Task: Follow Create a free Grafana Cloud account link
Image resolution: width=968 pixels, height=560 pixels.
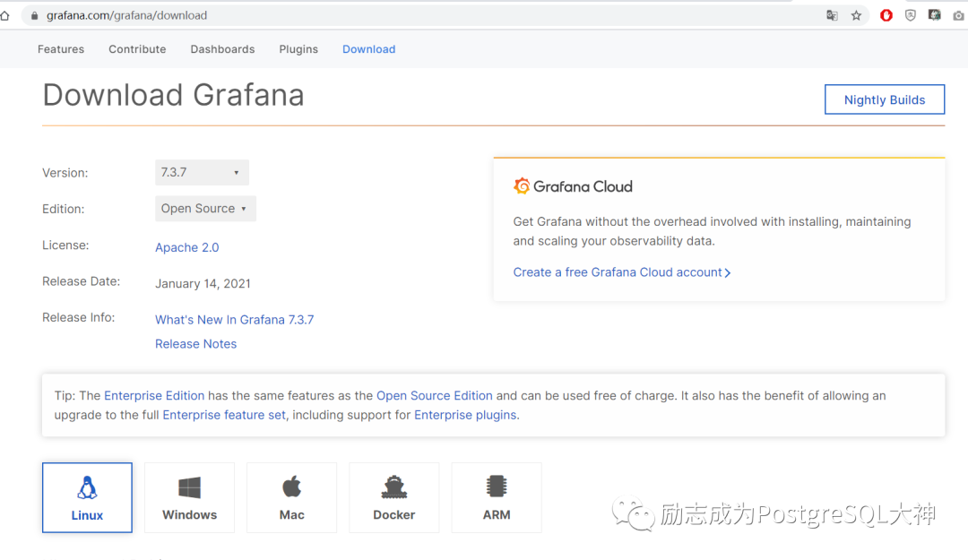Action: click(621, 272)
